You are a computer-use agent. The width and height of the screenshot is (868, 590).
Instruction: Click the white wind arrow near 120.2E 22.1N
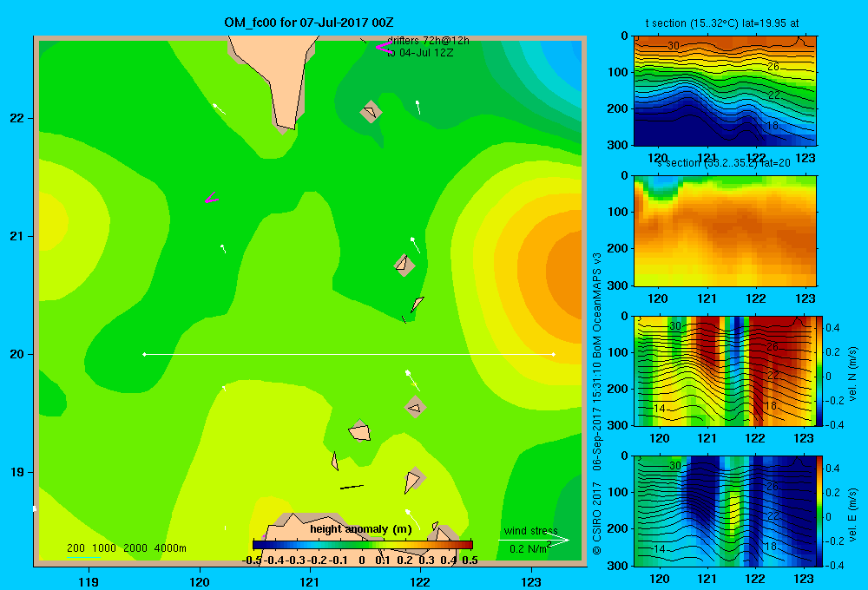coord(220,109)
